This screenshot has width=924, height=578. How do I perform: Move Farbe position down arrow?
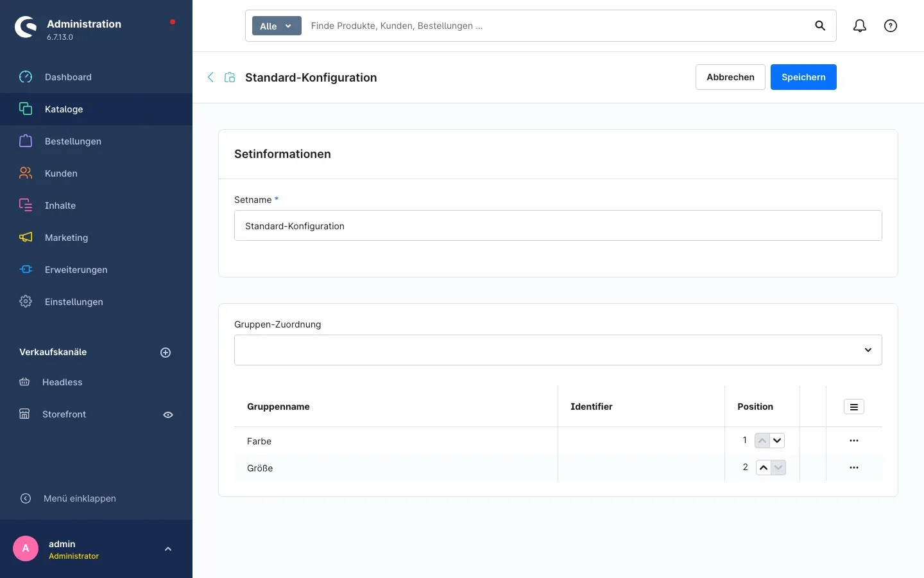tap(777, 441)
